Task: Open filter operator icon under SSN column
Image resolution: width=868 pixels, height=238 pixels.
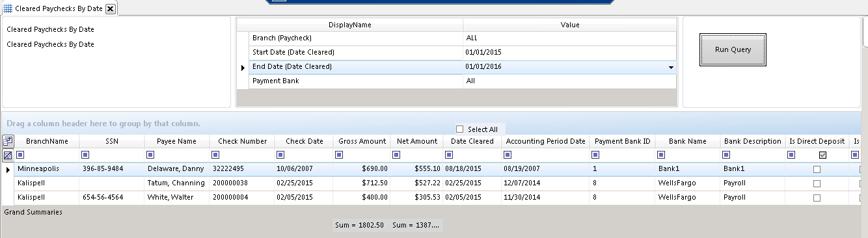Action: (85, 155)
